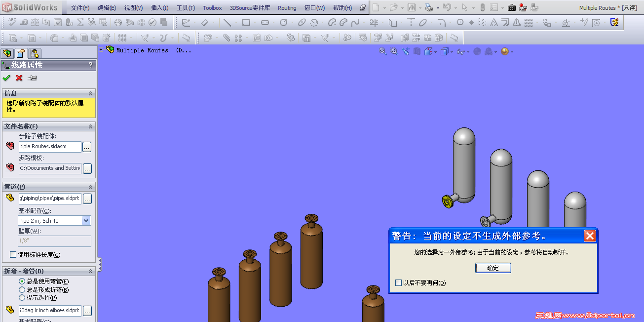The width and height of the screenshot is (644, 322).
Task: Open the ConfigurationManager tab icon
Action: coord(34,54)
